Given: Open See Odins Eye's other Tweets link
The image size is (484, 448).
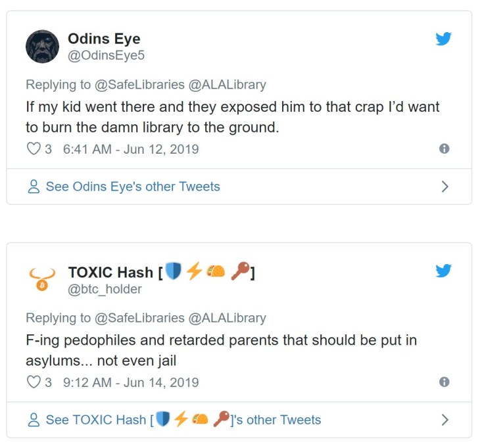Looking at the screenshot, I should point(132,187).
